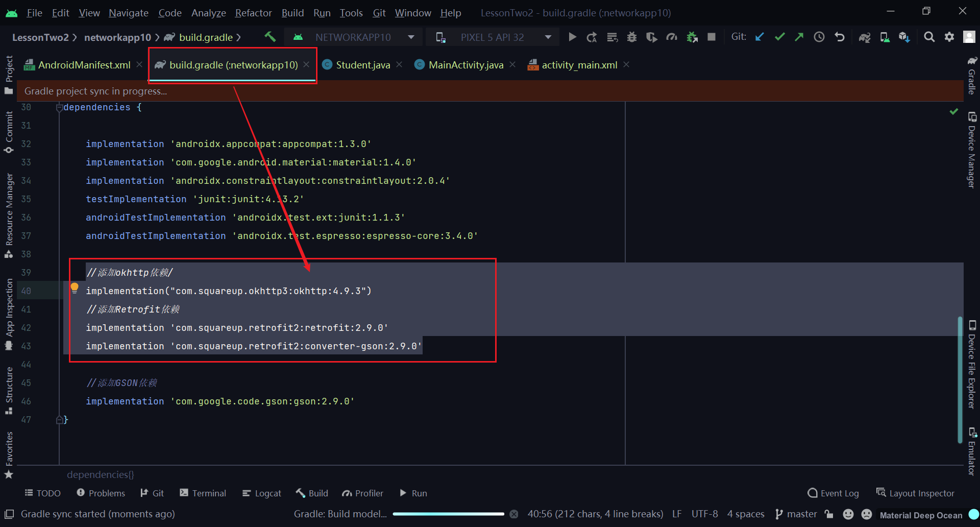The height and width of the screenshot is (527, 980).
Task: Open the Analyze menu
Action: click(x=208, y=13)
